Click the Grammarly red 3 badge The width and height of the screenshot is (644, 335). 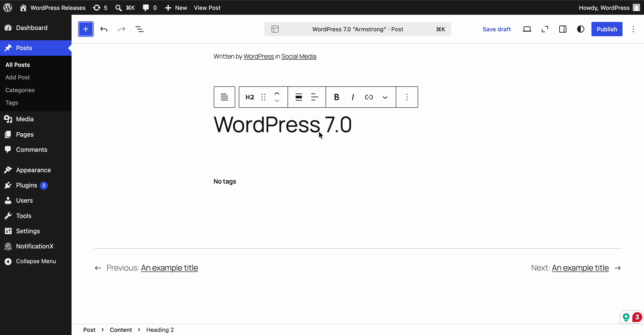point(637,317)
